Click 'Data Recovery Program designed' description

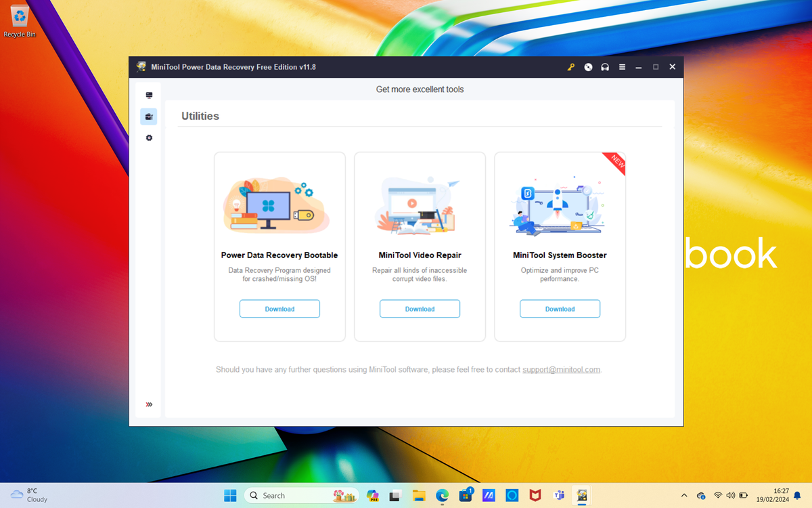pyautogui.click(x=279, y=274)
